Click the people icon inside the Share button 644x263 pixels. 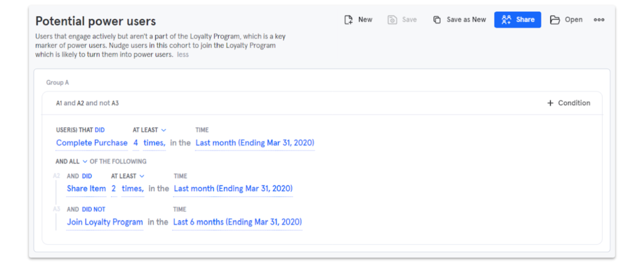tap(506, 20)
